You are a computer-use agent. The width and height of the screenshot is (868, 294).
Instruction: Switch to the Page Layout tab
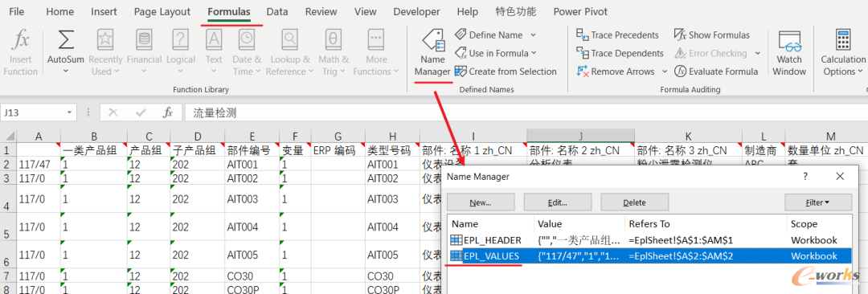pyautogui.click(x=162, y=11)
